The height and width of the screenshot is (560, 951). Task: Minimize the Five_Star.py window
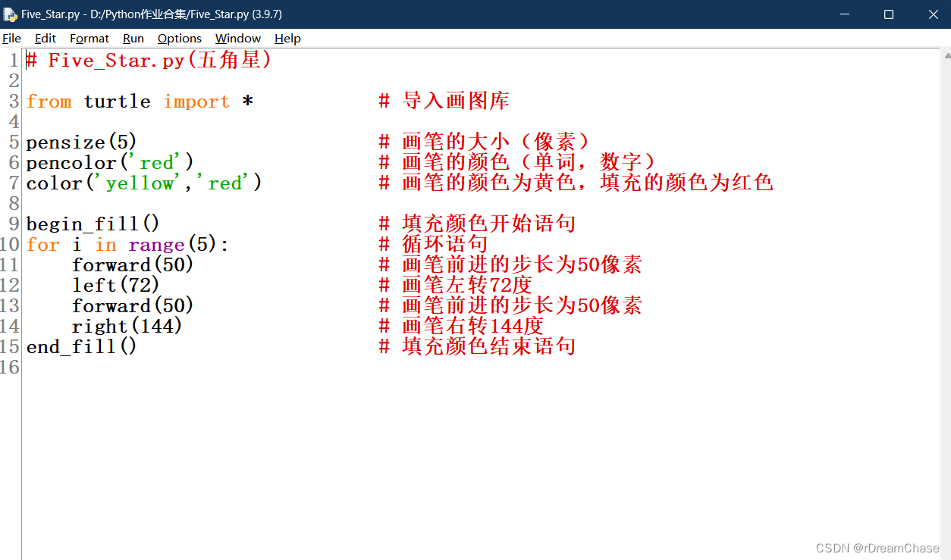point(846,14)
